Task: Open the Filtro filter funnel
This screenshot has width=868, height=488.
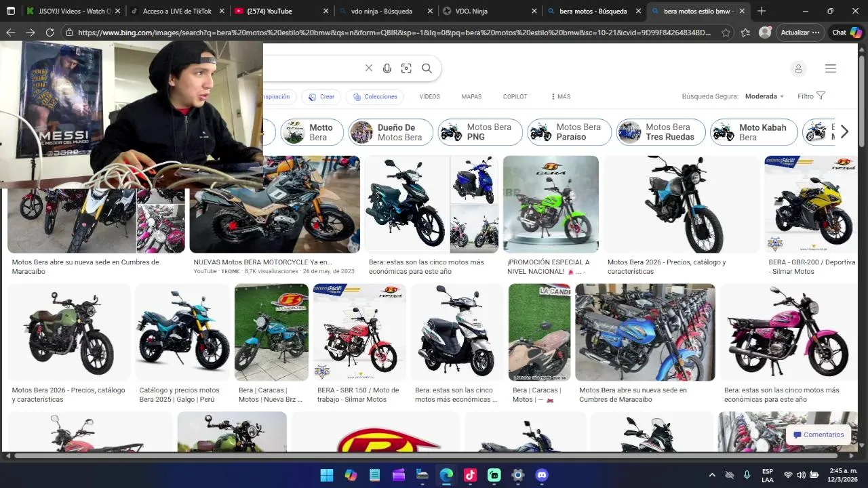Action: coord(811,96)
